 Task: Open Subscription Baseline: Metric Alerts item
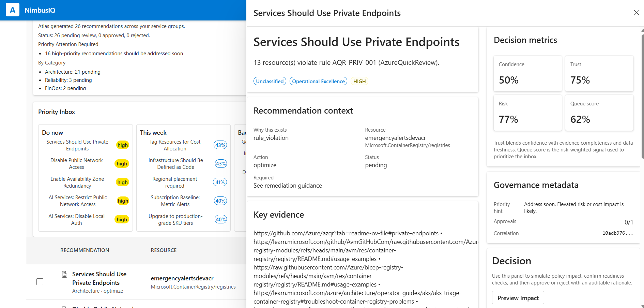[x=175, y=201]
